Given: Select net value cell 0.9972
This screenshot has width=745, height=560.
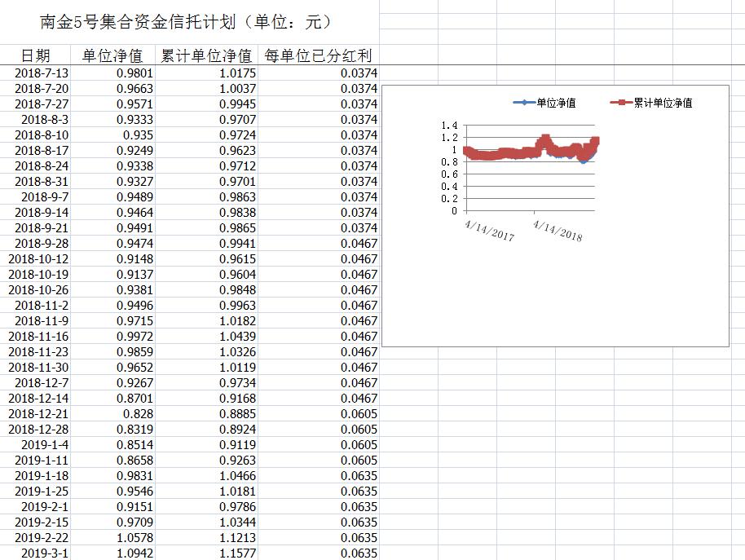Looking at the screenshot, I should pyautogui.click(x=113, y=337).
